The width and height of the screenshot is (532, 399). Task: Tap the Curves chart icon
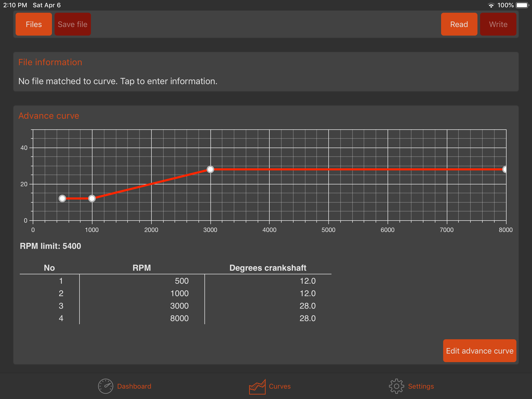click(257, 387)
